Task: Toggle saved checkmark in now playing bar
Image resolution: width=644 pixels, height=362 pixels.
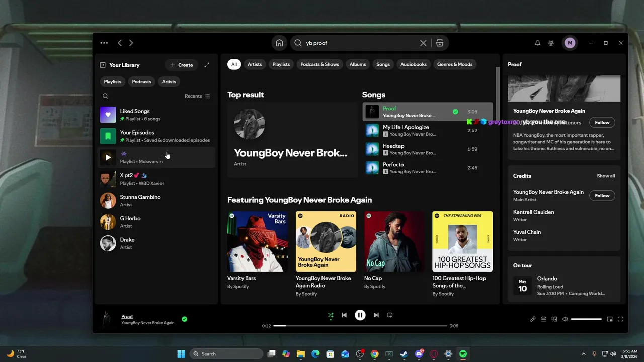Action: click(x=184, y=319)
